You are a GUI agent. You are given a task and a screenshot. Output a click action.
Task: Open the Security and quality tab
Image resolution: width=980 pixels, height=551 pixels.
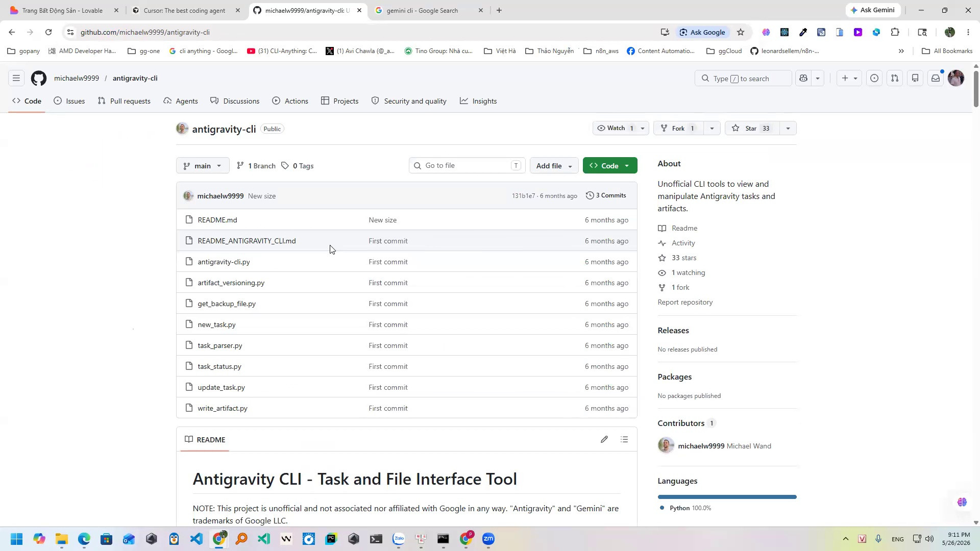(x=409, y=101)
